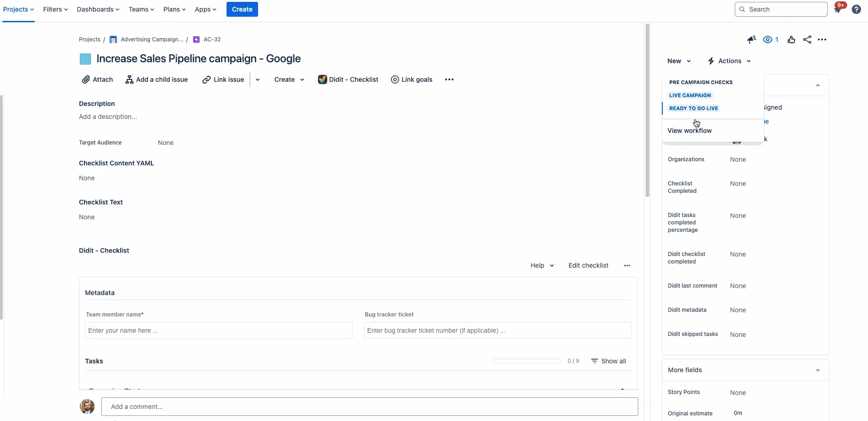The width and height of the screenshot is (868, 421).
Task: Edit Target Audience None value
Action: click(x=166, y=143)
